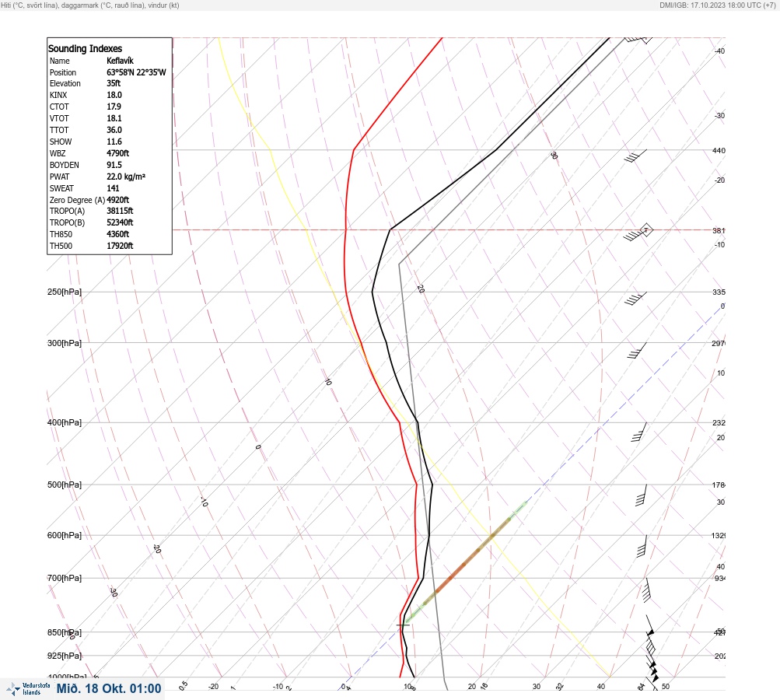The image size is (780, 700).
Task: Click the CTOT value '17.9'
Action: pos(114,107)
